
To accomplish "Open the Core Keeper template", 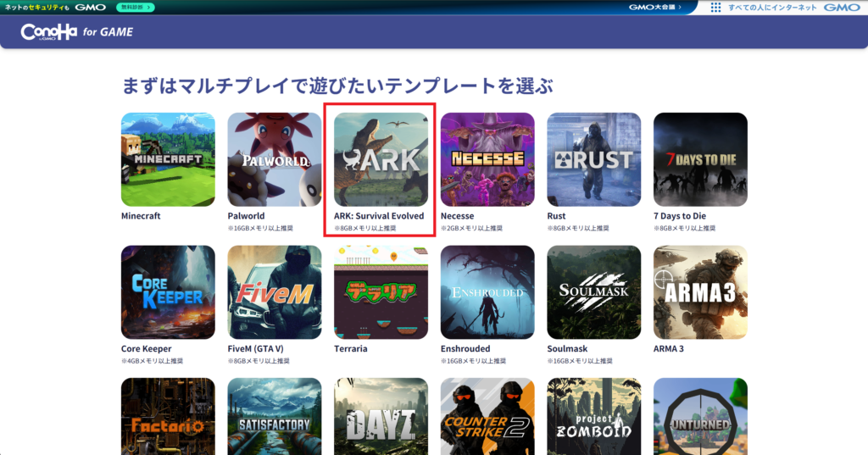I will click(x=168, y=291).
